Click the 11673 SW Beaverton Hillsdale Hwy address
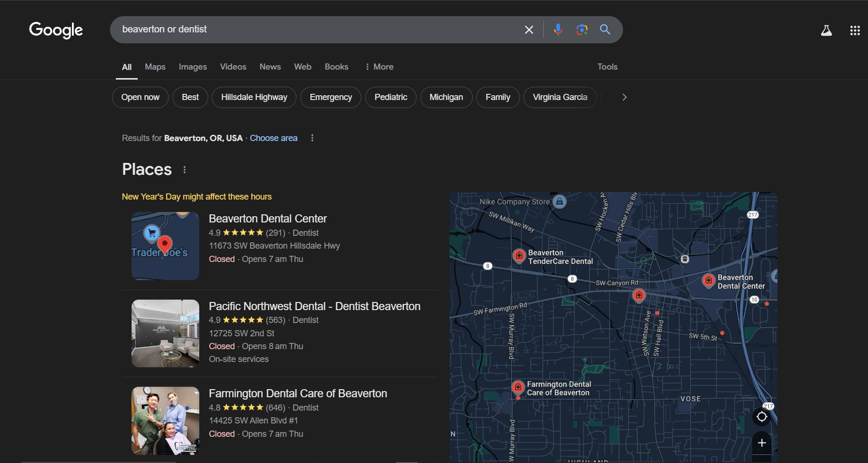The image size is (868, 463). point(275,246)
